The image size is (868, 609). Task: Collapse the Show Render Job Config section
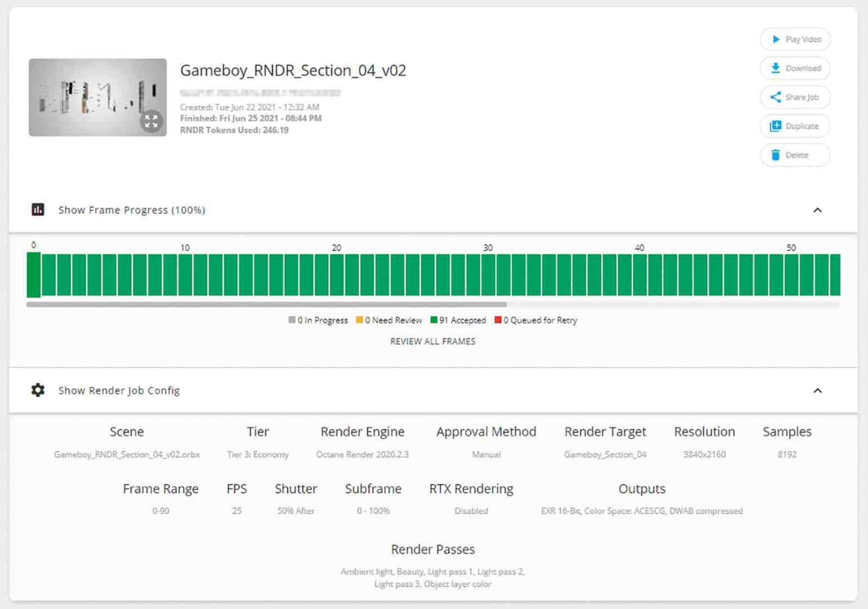pyautogui.click(x=818, y=390)
